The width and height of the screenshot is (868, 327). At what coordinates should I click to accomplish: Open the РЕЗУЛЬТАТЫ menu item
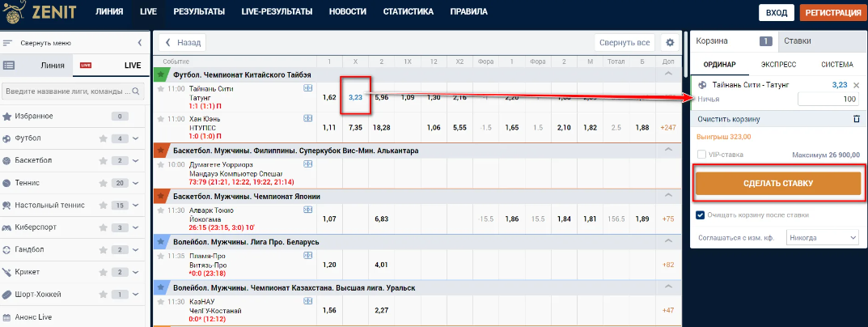(x=198, y=12)
